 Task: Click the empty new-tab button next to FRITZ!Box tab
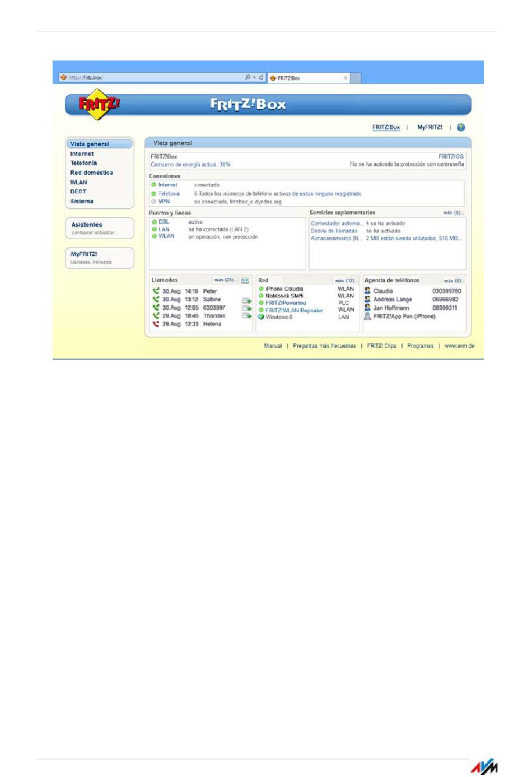[355, 78]
